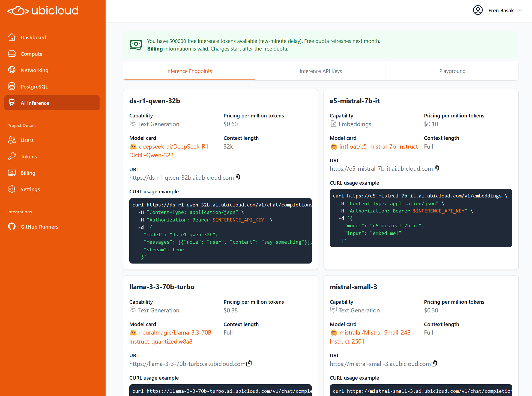Viewport: 532px width, 396px height.
Task: Click the https://ds-r1-qwen-32b.ai.ubicloud.com URL text
Action: coord(181,178)
